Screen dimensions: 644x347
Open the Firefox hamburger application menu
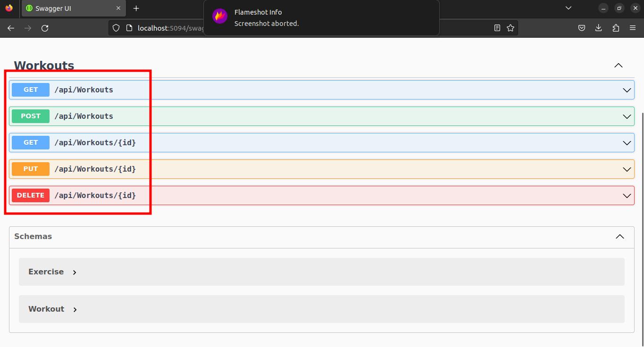633,28
